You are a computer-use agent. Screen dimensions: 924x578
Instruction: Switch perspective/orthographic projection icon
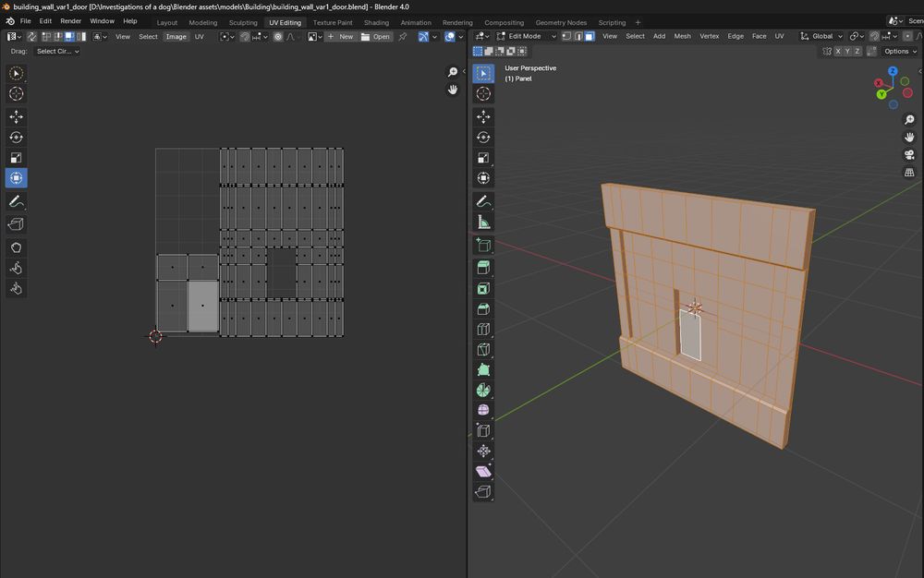pos(909,173)
